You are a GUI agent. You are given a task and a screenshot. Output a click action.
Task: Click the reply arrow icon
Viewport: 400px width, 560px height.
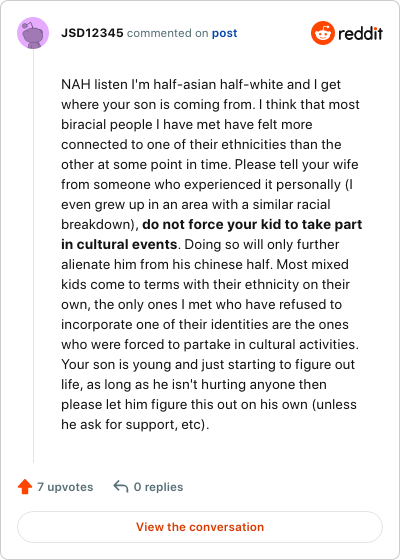point(121,487)
